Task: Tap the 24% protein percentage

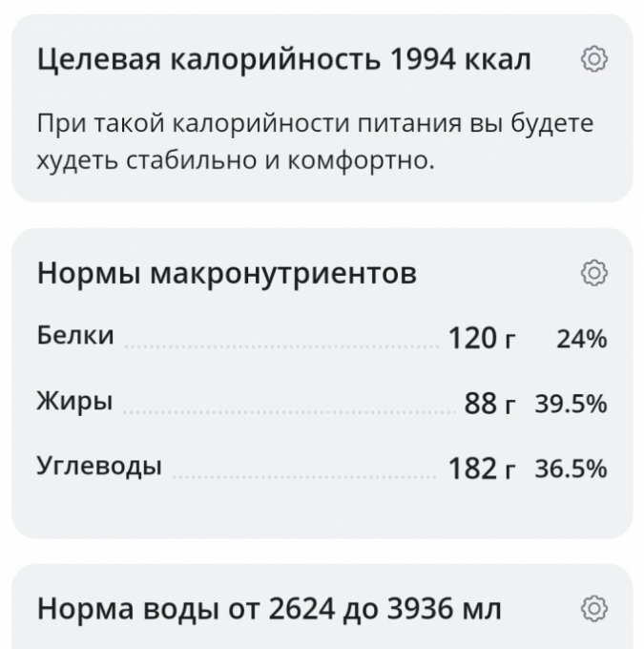Action: (582, 339)
